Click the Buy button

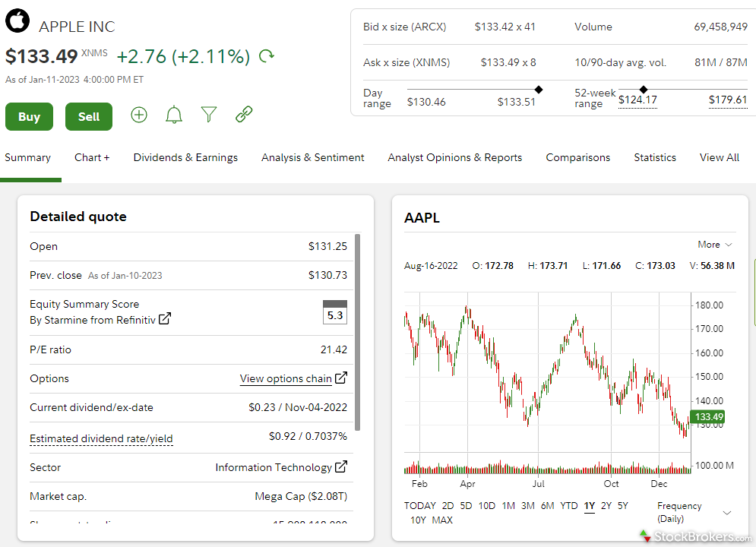(29, 117)
